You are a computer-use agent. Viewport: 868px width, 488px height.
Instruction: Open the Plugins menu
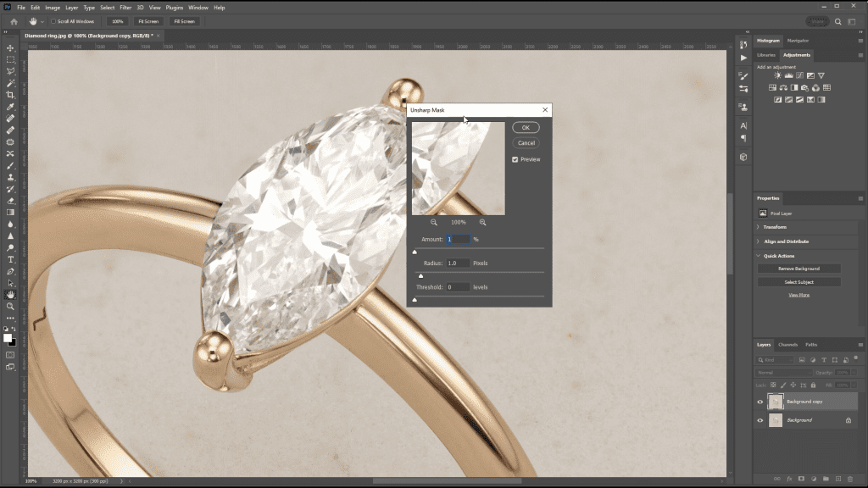pyautogui.click(x=175, y=8)
